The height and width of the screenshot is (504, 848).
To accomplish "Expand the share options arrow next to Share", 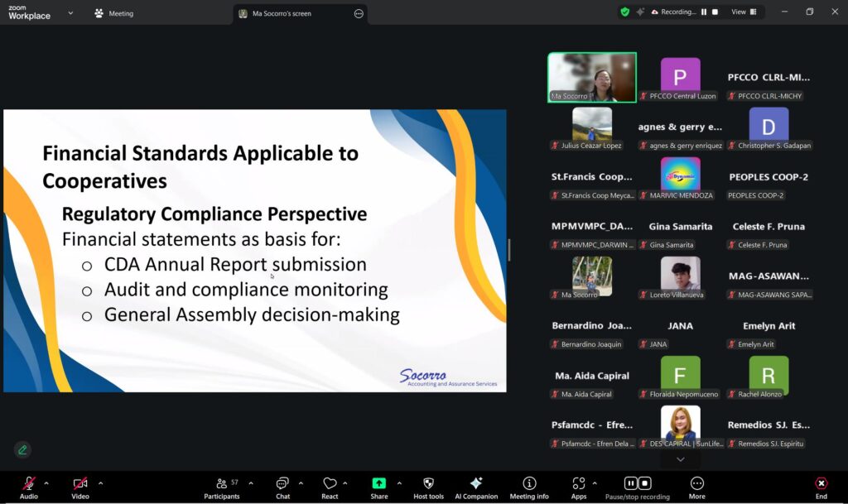I will click(399, 483).
